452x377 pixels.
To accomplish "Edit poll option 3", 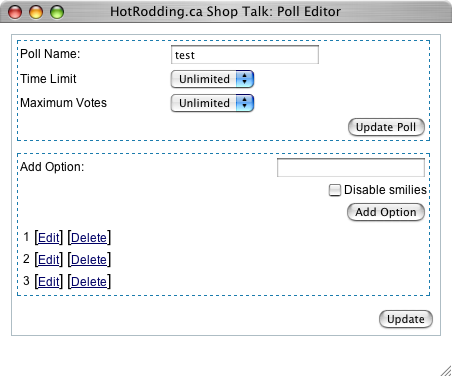I will tap(49, 282).
